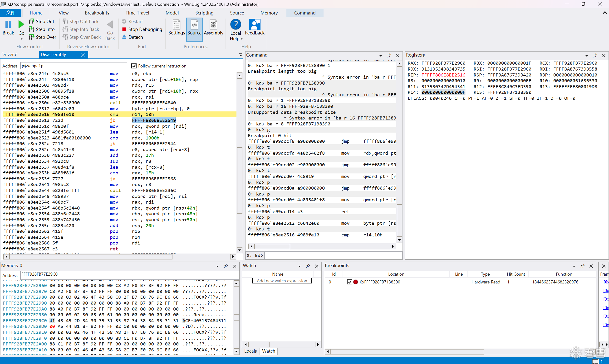Disable breakpoint 0 checkbox

[349, 282]
